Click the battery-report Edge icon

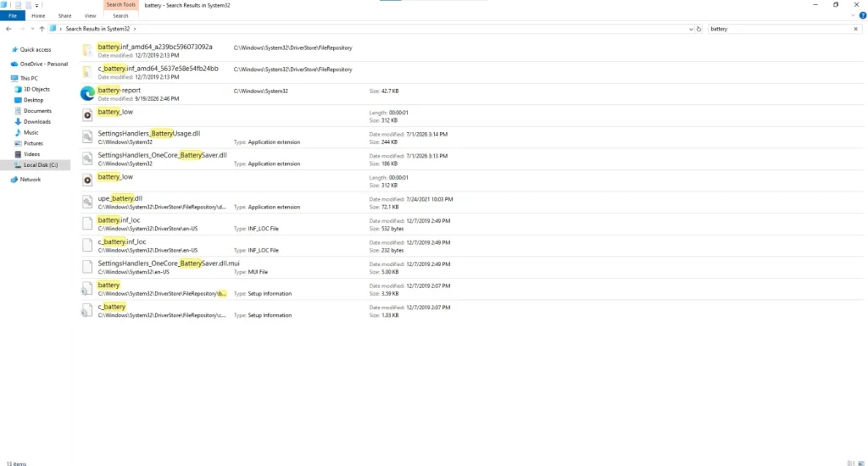tap(87, 93)
